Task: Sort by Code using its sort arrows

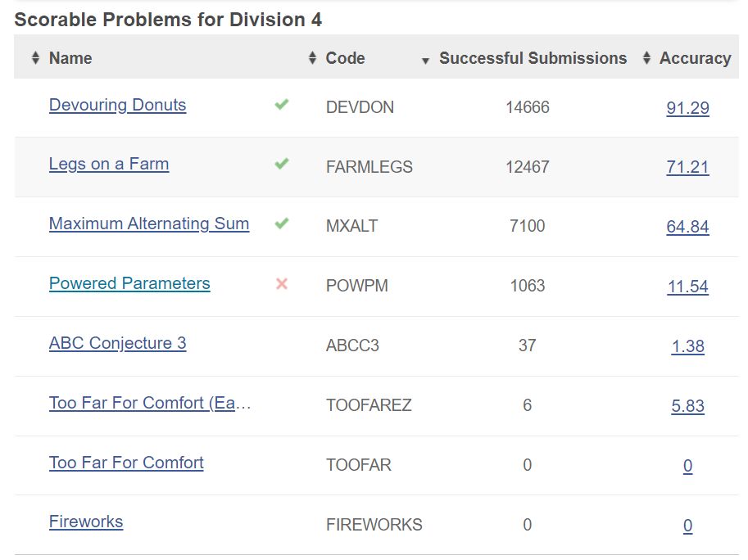Action: 312,58
